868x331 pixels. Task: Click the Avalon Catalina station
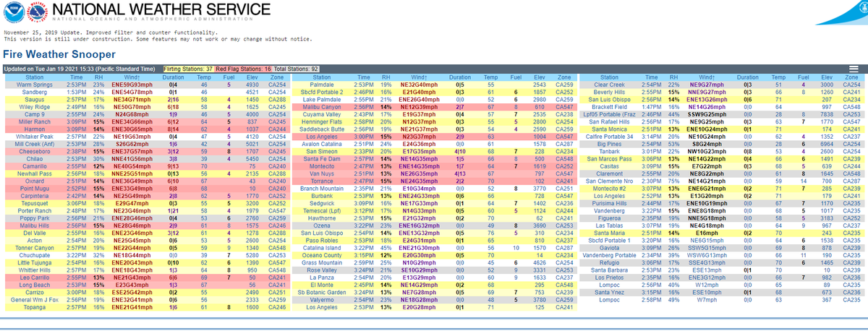click(x=323, y=142)
